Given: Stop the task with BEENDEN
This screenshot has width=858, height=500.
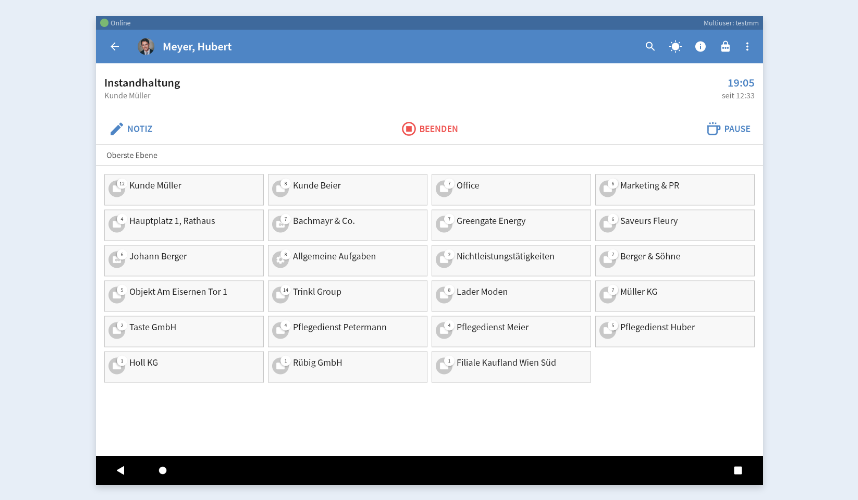Looking at the screenshot, I should click(429, 129).
